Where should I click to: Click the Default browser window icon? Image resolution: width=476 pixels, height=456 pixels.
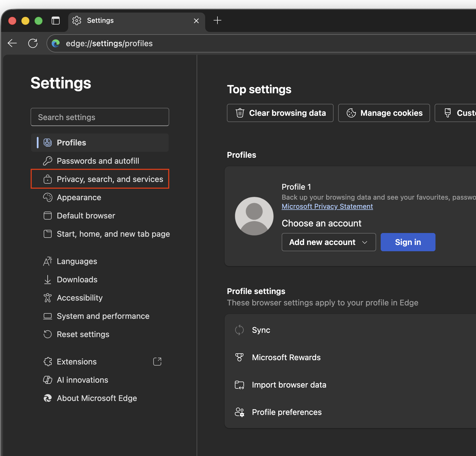click(48, 216)
